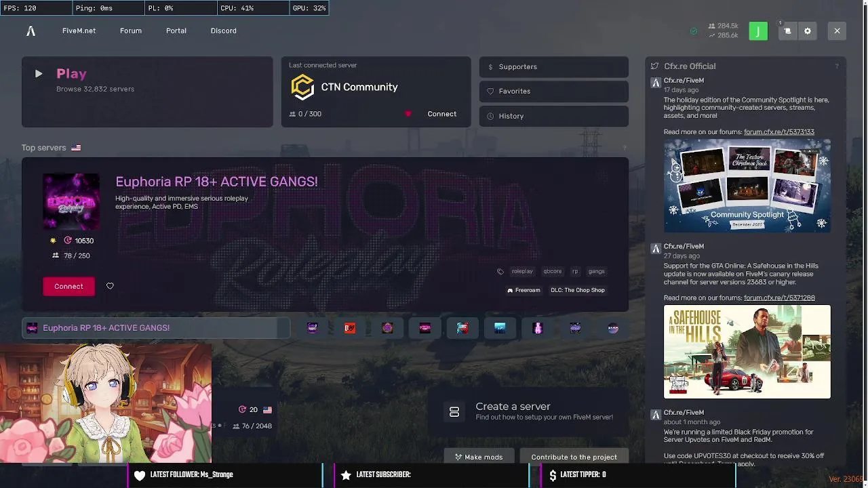Click the GPU: 32% overlay stat

pos(309,8)
